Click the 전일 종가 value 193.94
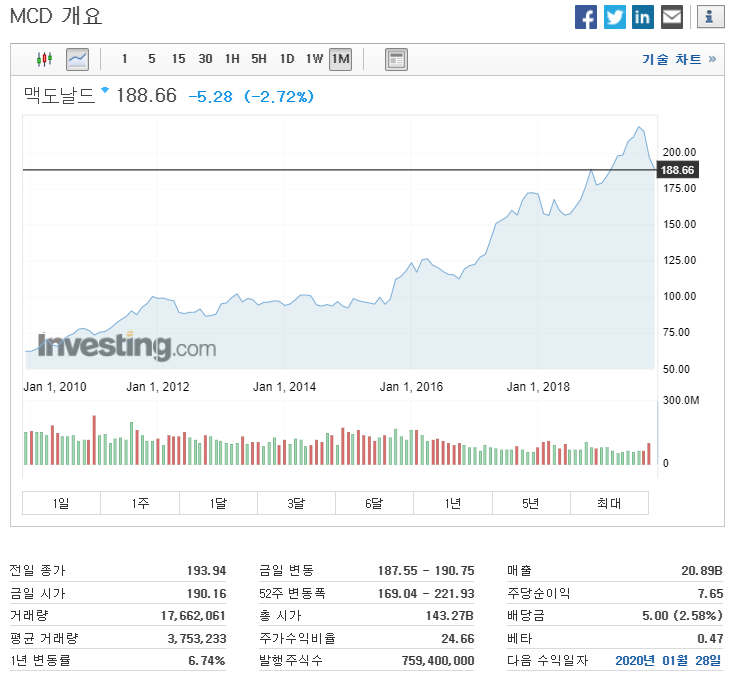The height and width of the screenshot is (675, 730). tap(206, 570)
